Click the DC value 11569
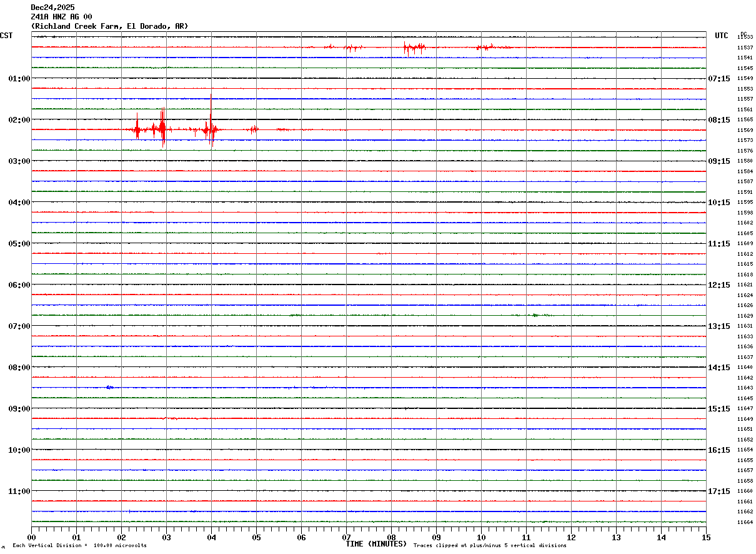 pos(745,130)
